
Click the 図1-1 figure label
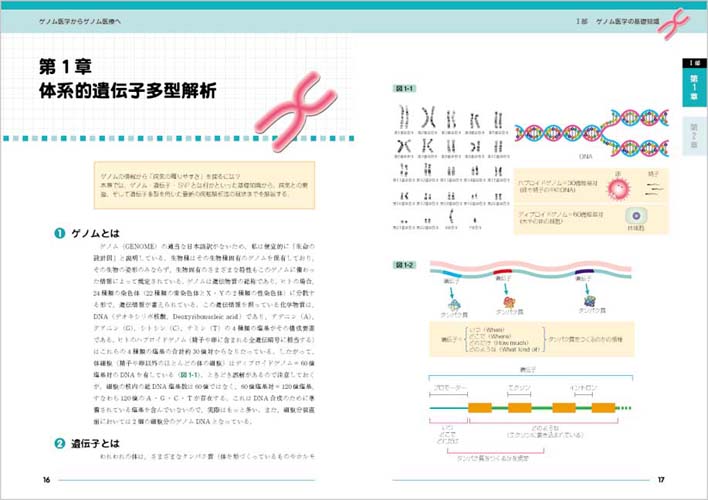click(x=405, y=89)
